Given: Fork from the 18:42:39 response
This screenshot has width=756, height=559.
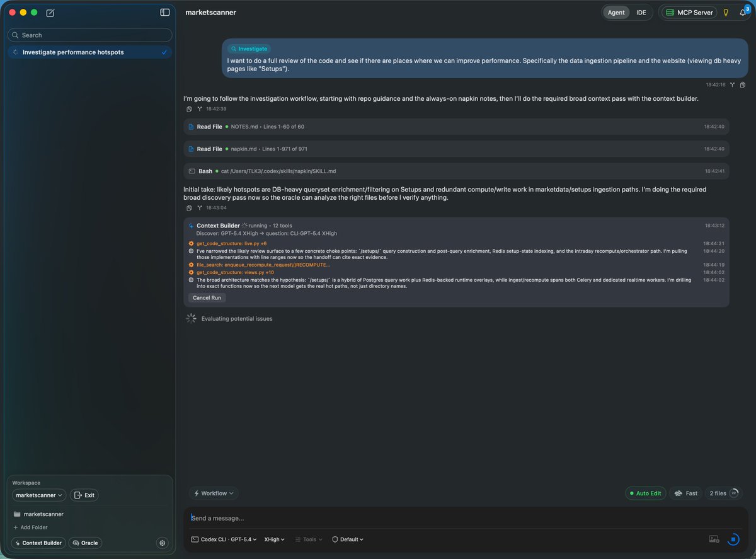Looking at the screenshot, I should pos(199,109).
